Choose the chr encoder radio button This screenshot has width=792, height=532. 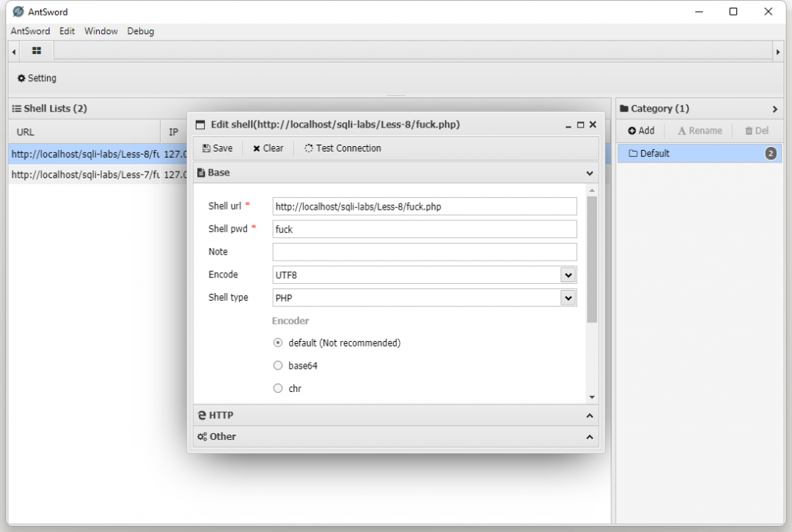pos(278,389)
